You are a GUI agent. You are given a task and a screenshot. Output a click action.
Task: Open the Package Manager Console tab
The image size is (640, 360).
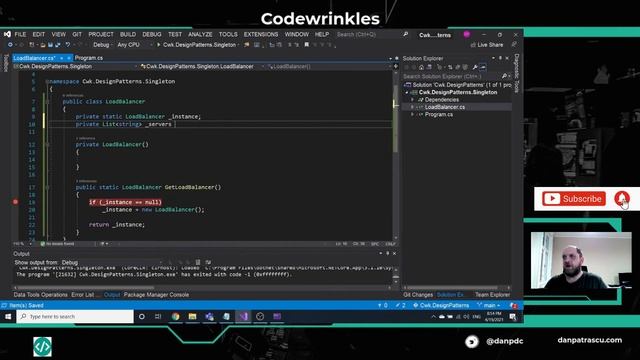156,295
